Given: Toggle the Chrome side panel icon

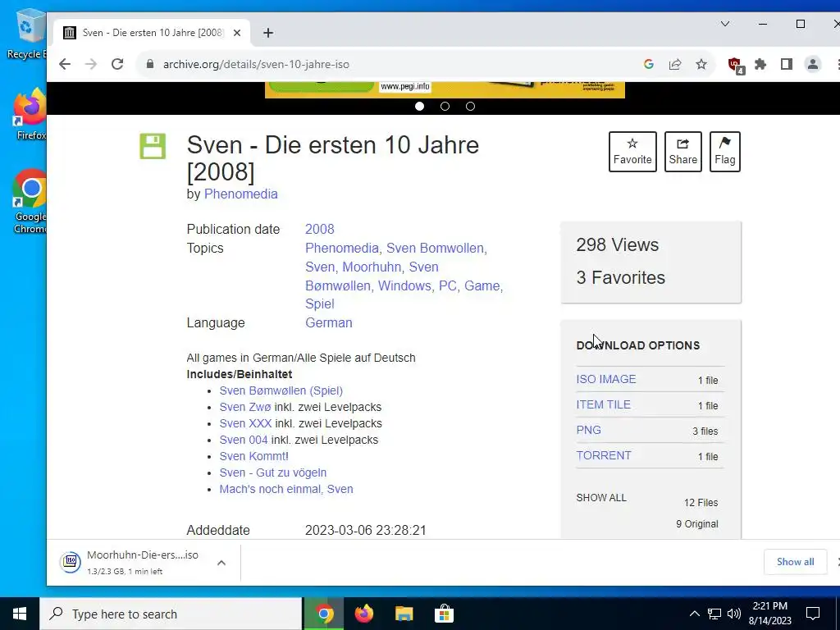Looking at the screenshot, I should click(787, 64).
